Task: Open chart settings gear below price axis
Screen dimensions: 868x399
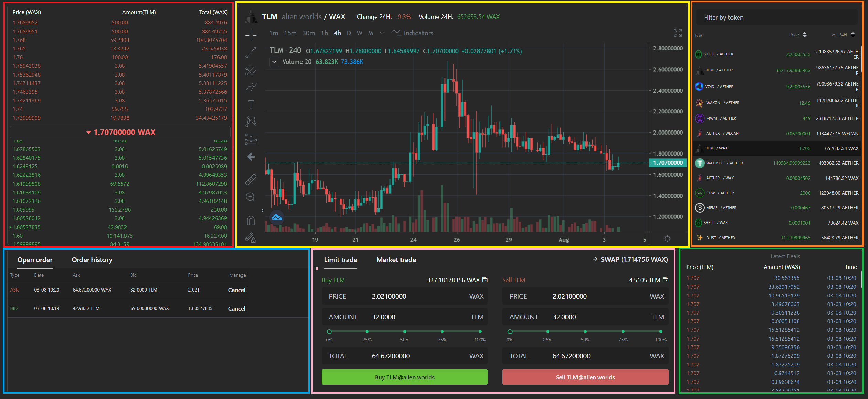Action: click(x=667, y=239)
